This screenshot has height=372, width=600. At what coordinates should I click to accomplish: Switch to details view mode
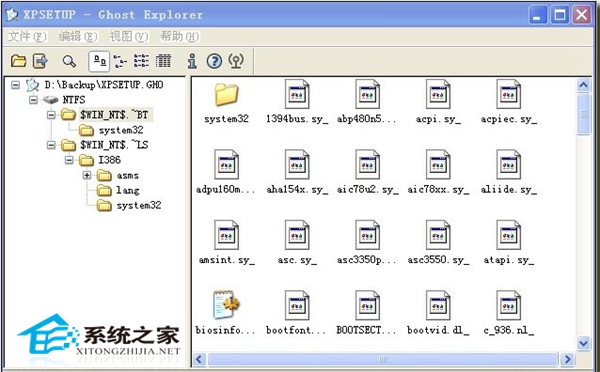(163, 61)
